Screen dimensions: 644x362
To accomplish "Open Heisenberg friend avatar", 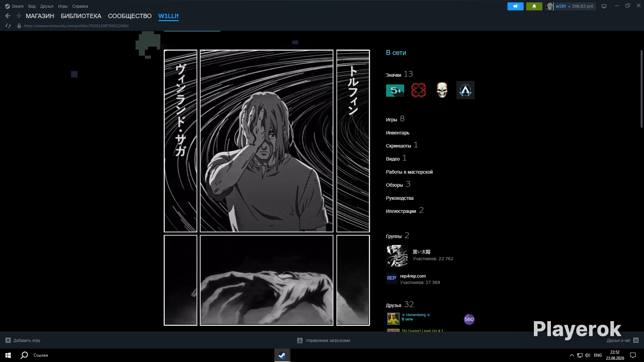I will tap(393, 319).
